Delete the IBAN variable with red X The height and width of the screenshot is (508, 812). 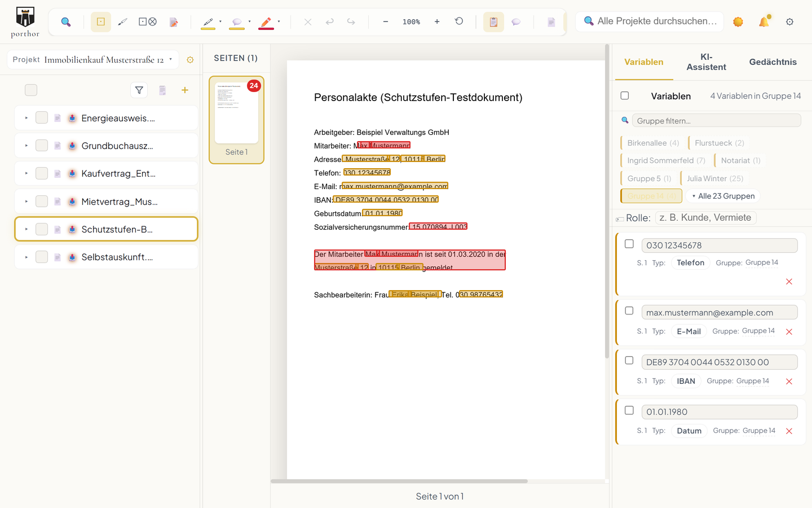[789, 382]
